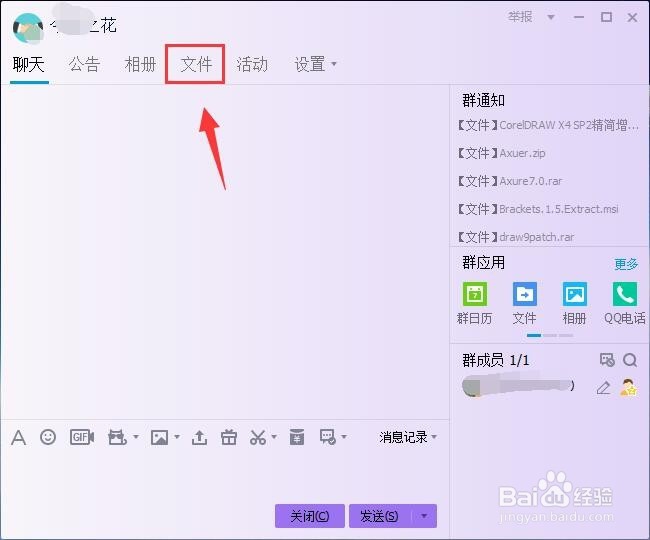Screen dimensions: 650x540
Task: Open the Axure7.0.rar file notice
Action: point(510,181)
